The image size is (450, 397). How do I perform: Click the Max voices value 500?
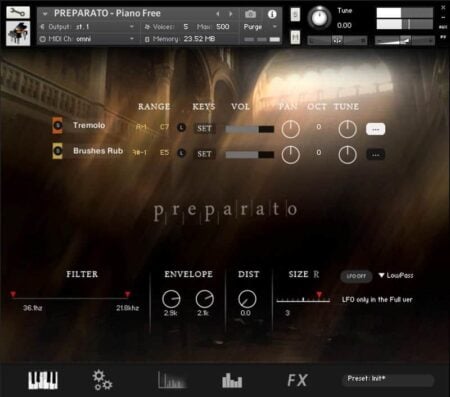point(223,27)
